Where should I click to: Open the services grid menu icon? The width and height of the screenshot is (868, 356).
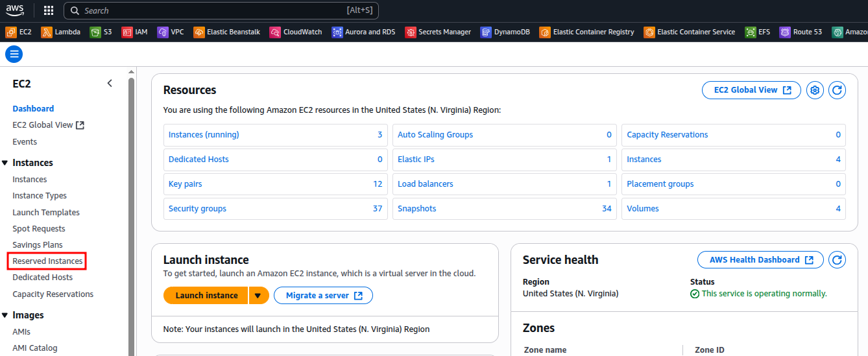[49, 10]
